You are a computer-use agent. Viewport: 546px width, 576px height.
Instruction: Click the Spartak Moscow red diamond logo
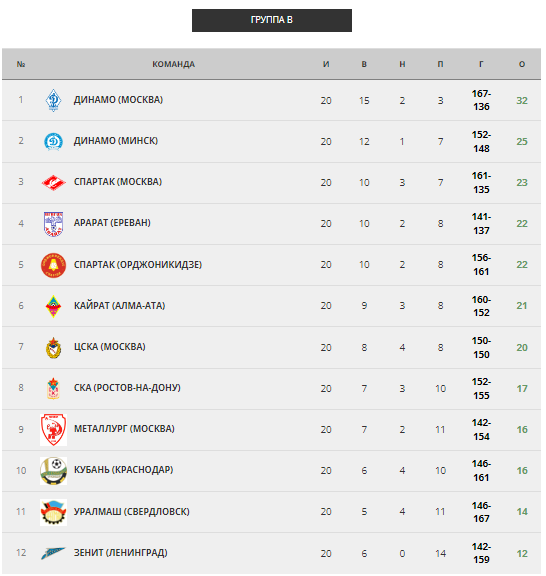click(x=53, y=183)
